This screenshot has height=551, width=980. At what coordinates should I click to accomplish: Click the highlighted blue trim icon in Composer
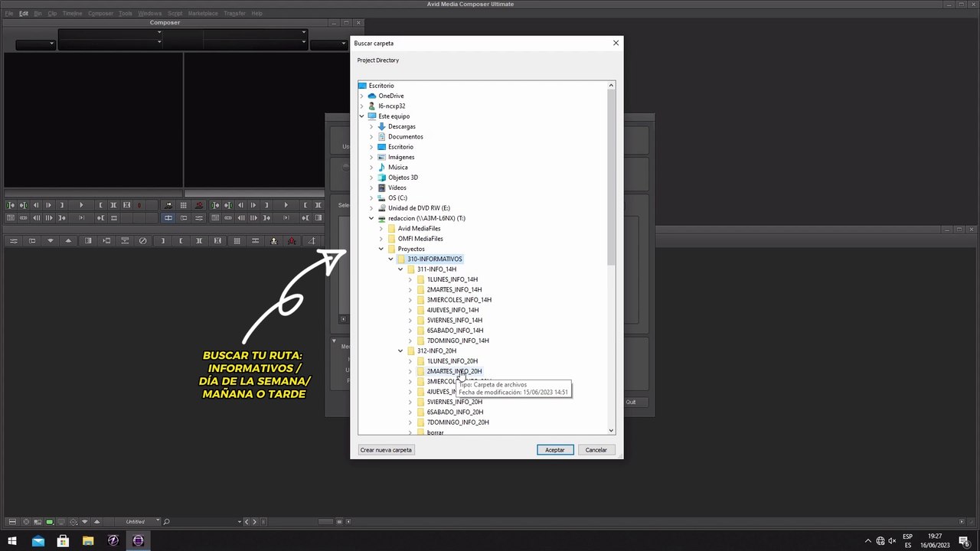(168, 218)
